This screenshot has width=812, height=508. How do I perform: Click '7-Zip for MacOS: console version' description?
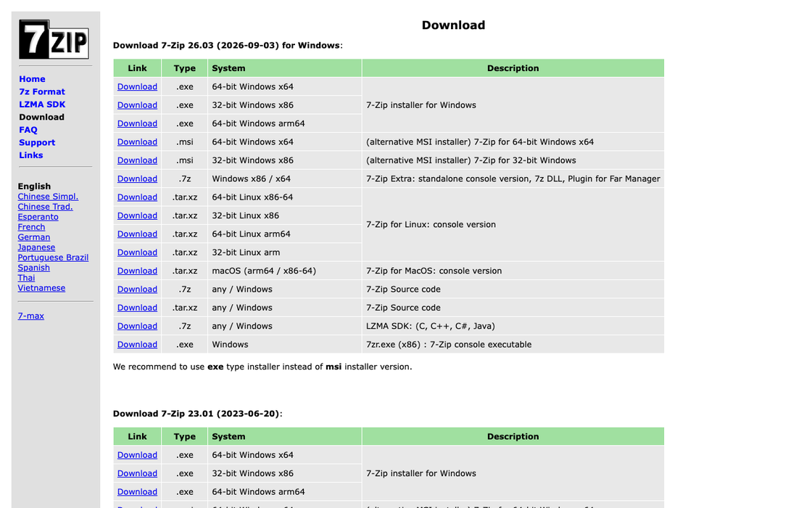pos(434,271)
